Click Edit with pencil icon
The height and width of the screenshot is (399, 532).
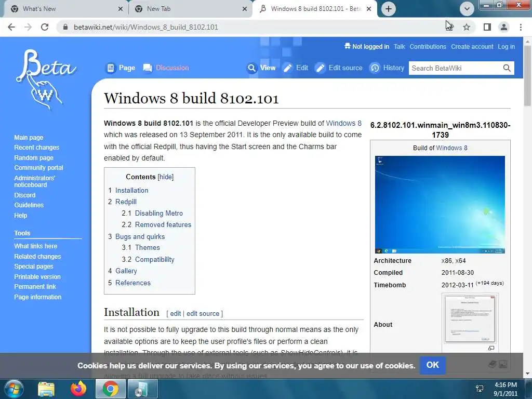296,68
